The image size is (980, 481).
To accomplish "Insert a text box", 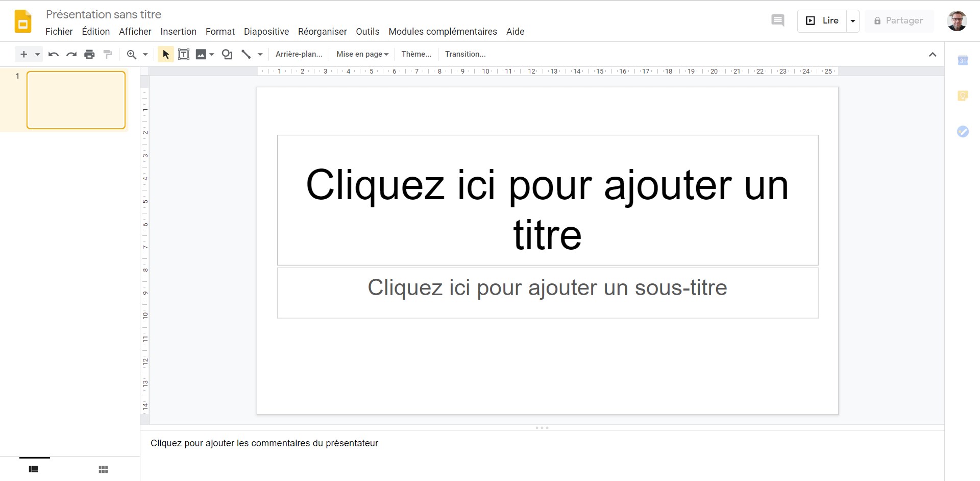I will click(184, 54).
